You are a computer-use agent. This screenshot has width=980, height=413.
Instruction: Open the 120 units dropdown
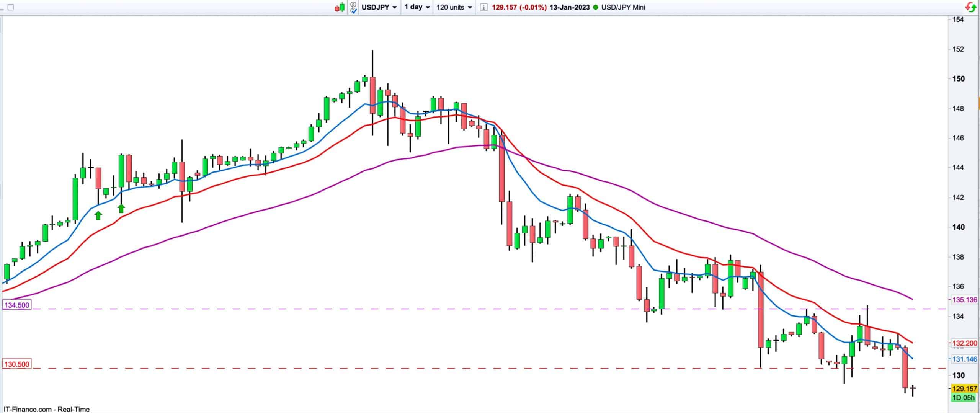pyautogui.click(x=454, y=7)
